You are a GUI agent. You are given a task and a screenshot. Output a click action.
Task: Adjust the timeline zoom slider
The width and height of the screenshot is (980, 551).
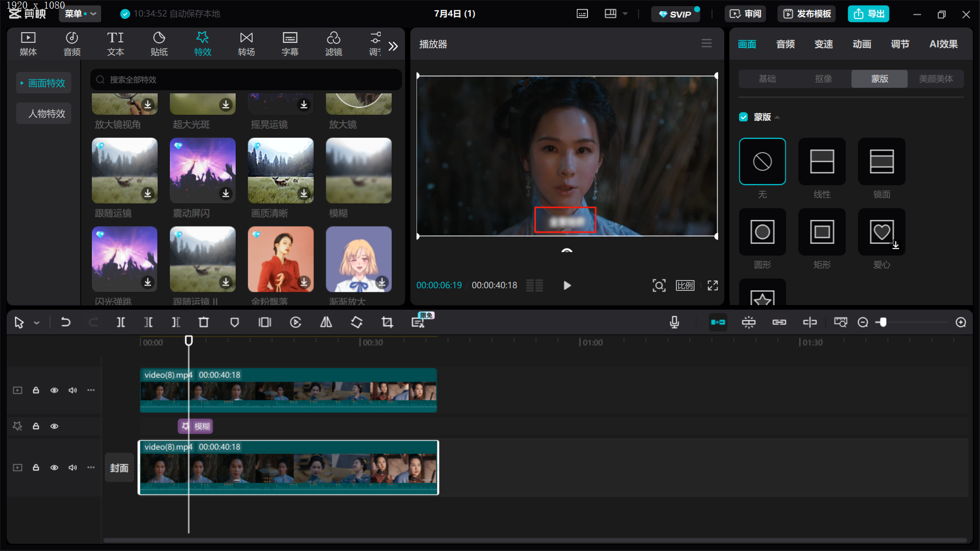point(883,322)
